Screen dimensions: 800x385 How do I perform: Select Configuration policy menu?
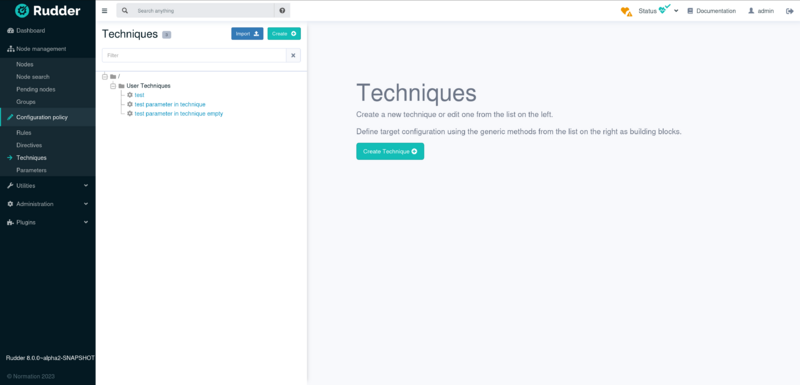(47, 117)
